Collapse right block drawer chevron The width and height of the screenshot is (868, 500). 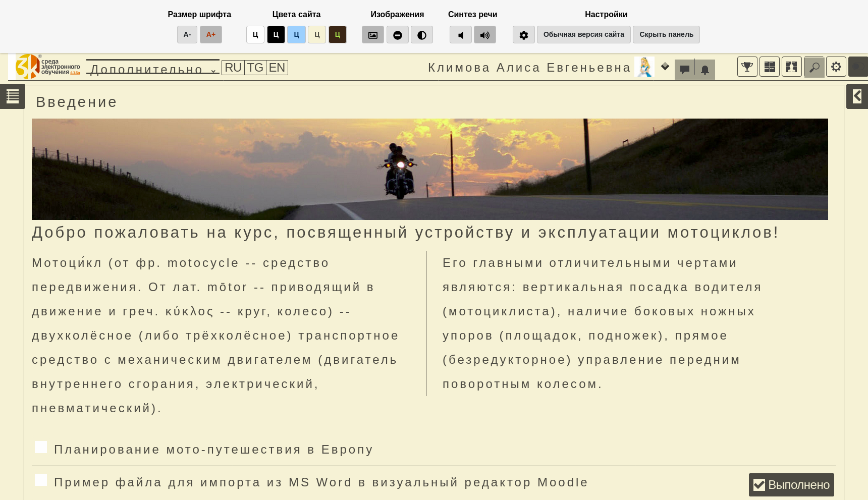(857, 96)
